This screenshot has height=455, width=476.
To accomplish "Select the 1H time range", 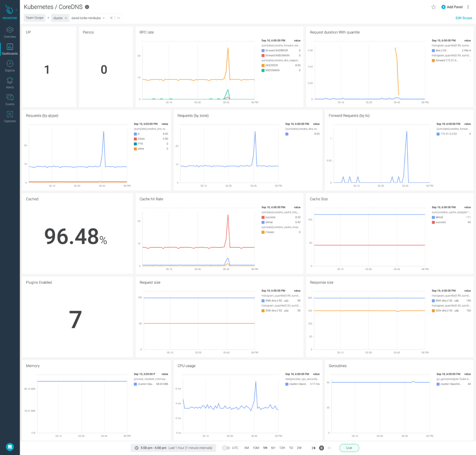I will pos(265,448).
